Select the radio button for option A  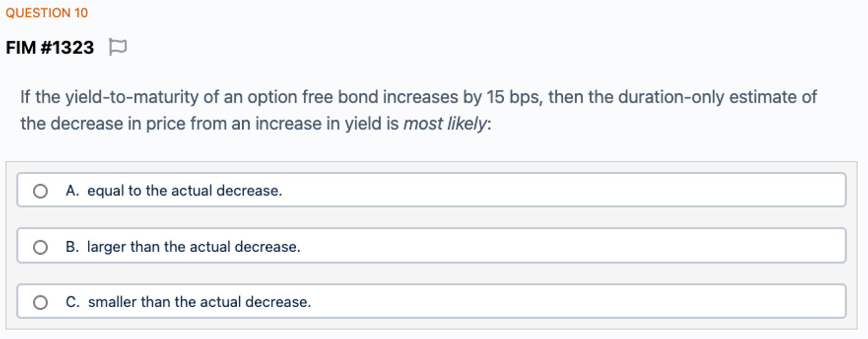tap(40, 191)
